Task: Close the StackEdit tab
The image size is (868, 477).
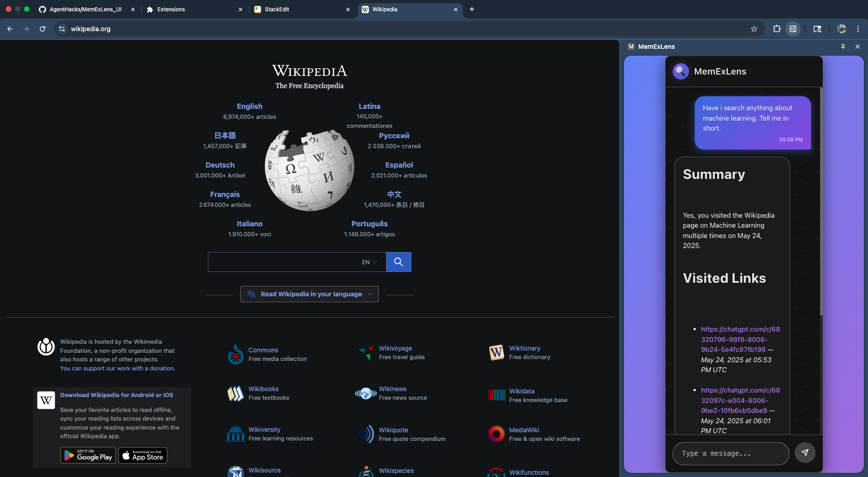Action: tap(348, 9)
